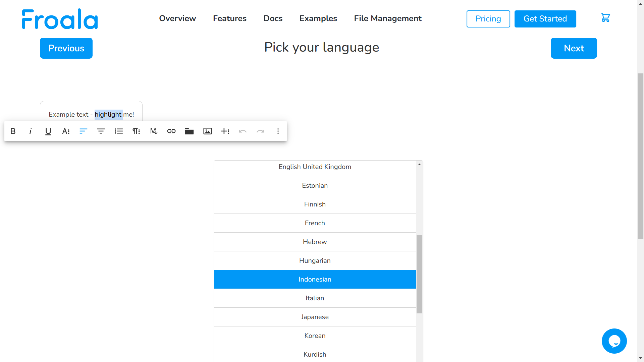Open the file manager folder icon
Image resolution: width=644 pixels, height=362 pixels.
pos(189,131)
